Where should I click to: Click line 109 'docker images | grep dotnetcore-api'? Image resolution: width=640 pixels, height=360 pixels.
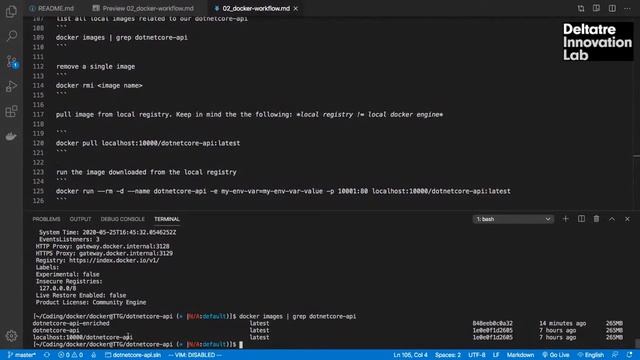point(122,38)
